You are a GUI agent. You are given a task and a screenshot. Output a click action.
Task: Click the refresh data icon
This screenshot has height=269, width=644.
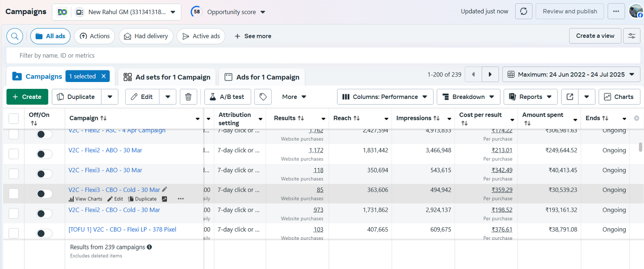pyautogui.click(x=523, y=11)
